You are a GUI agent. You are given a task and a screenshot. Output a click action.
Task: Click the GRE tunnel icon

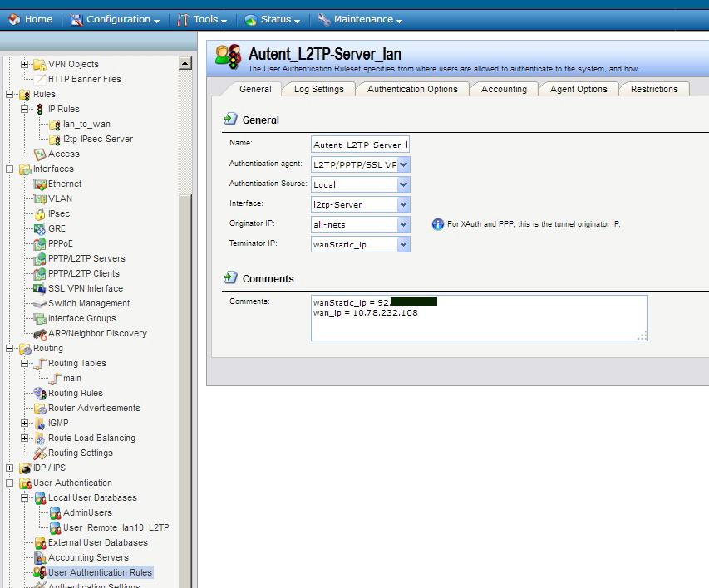coord(40,228)
